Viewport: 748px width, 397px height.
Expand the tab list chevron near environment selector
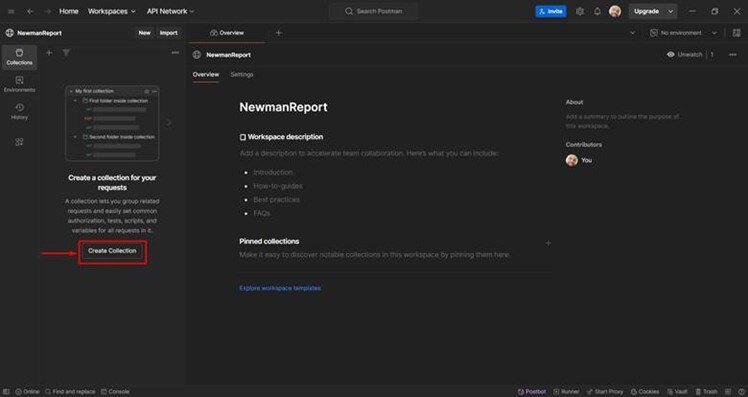[633, 33]
